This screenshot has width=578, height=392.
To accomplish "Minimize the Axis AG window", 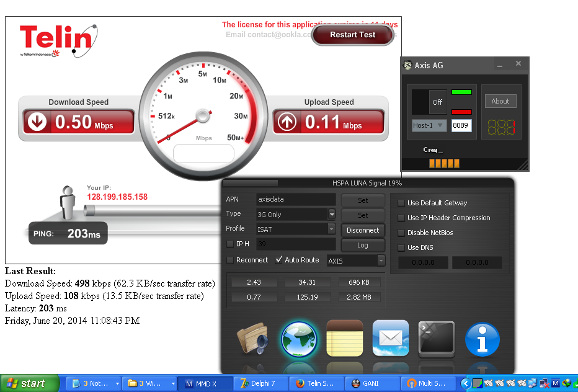I will (x=500, y=65).
